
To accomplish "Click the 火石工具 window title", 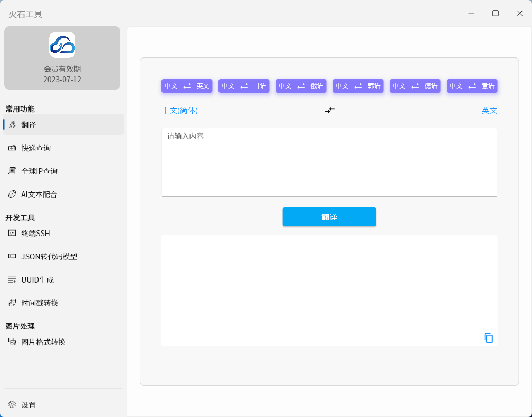I will pos(25,14).
